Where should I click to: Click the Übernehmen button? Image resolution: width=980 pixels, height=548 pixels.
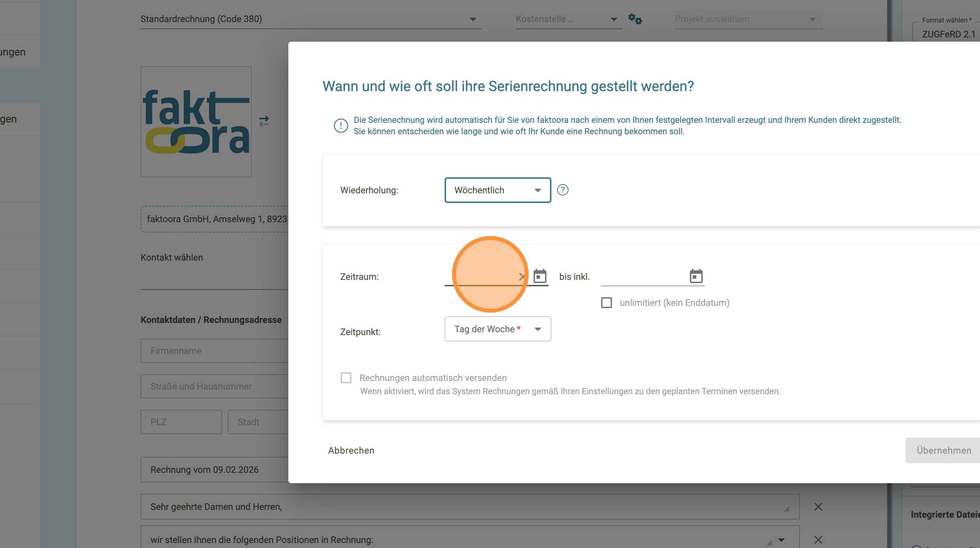943,450
